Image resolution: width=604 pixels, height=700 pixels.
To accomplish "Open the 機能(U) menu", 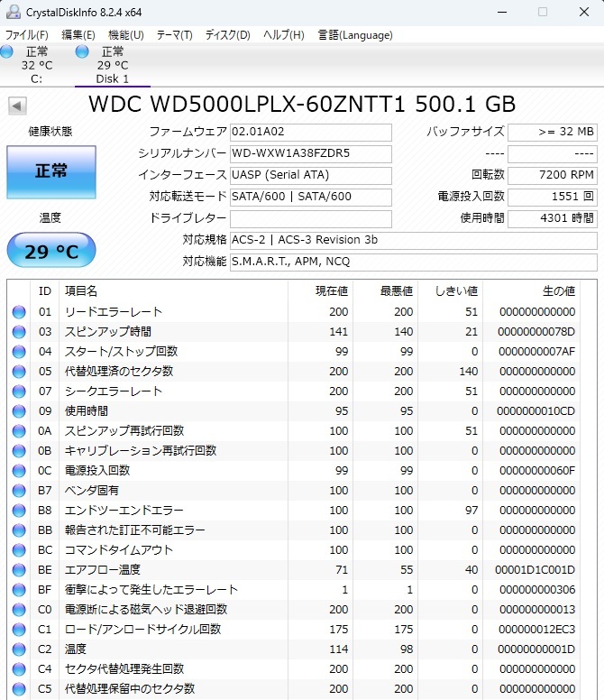I will click(x=126, y=35).
